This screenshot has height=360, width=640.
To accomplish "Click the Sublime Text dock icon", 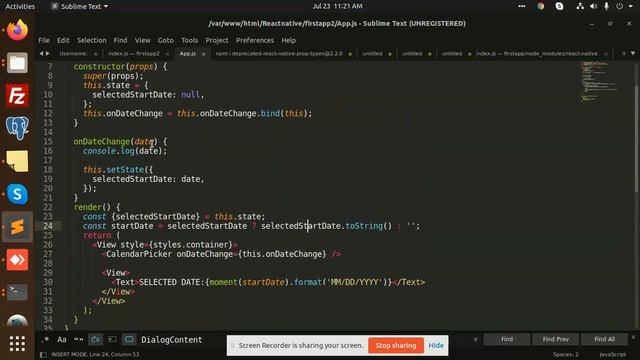I will (17, 227).
